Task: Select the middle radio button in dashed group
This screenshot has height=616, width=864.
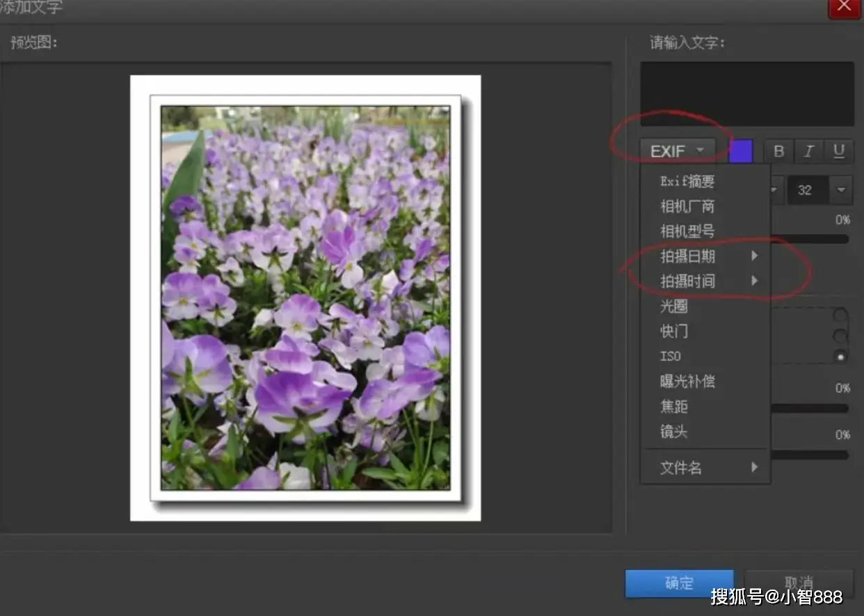Action: pyautogui.click(x=839, y=334)
